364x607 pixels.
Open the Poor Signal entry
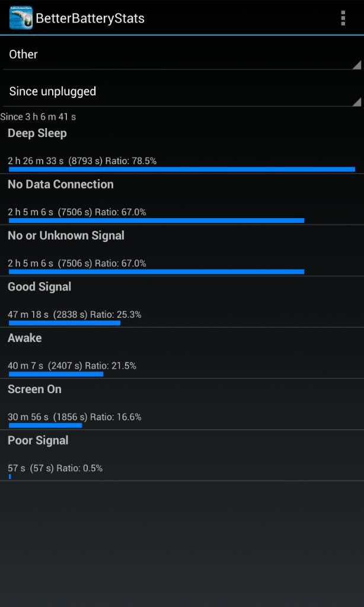click(x=182, y=455)
